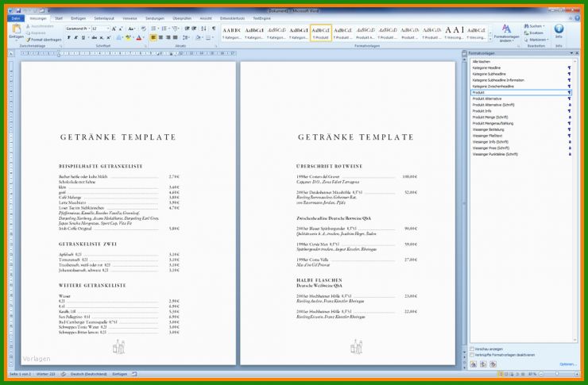588x385 pixels.
Task: Justify the paragraph
Action: tap(175, 38)
